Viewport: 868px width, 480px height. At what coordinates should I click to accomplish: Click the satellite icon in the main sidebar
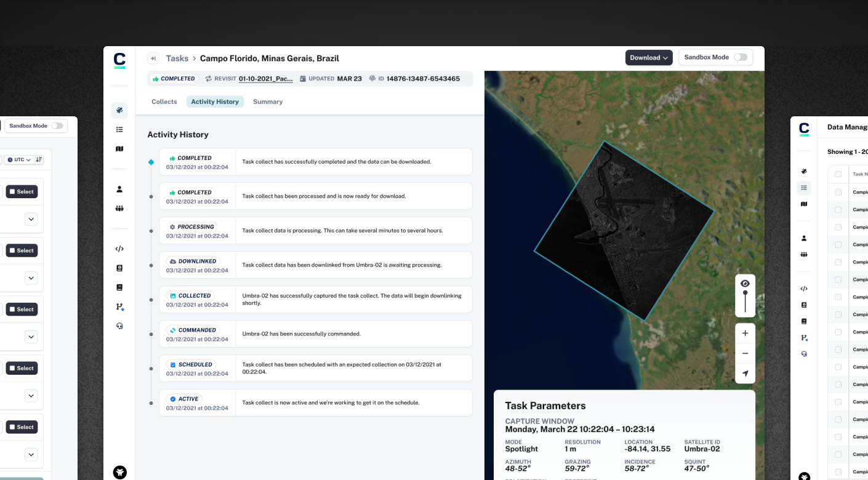click(119, 111)
